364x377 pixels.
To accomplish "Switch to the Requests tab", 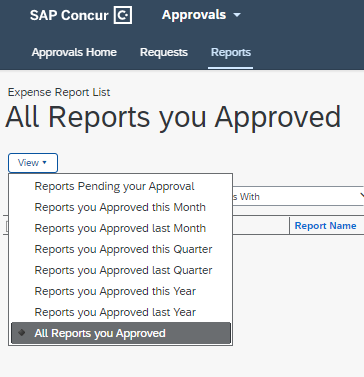I will (x=164, y=52).
